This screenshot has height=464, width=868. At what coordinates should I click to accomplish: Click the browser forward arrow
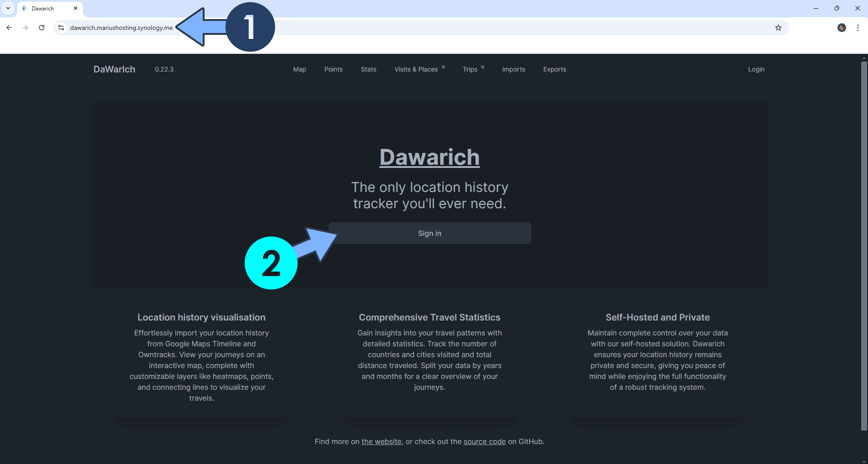pyautogui.click(x=25, y=28)
